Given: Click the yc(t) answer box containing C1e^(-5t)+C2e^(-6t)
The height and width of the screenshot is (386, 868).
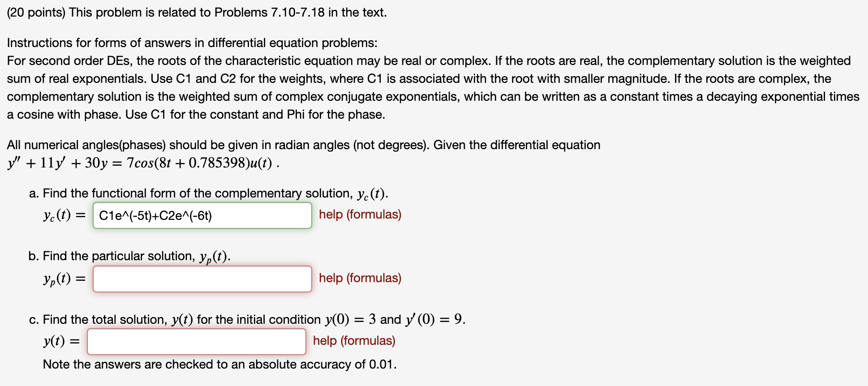Looking at the screenshot, I should (202, 215).
